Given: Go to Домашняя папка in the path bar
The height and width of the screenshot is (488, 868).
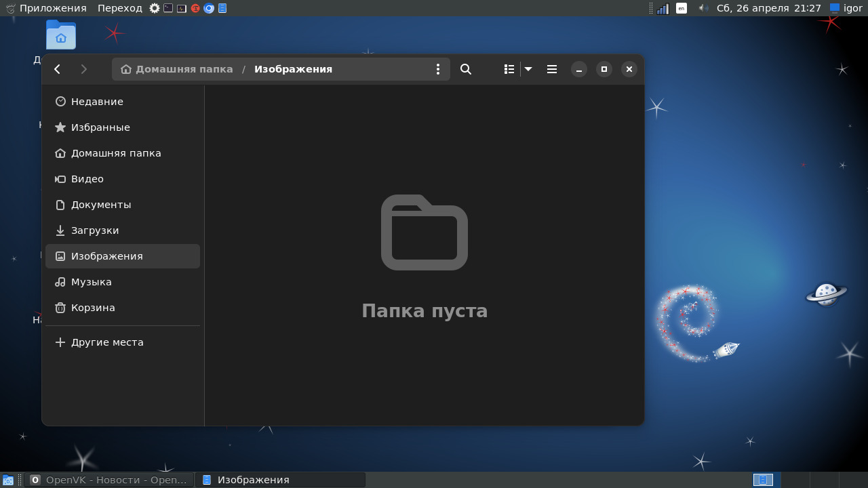Looking at the screenshot, I should pos(177,69).
